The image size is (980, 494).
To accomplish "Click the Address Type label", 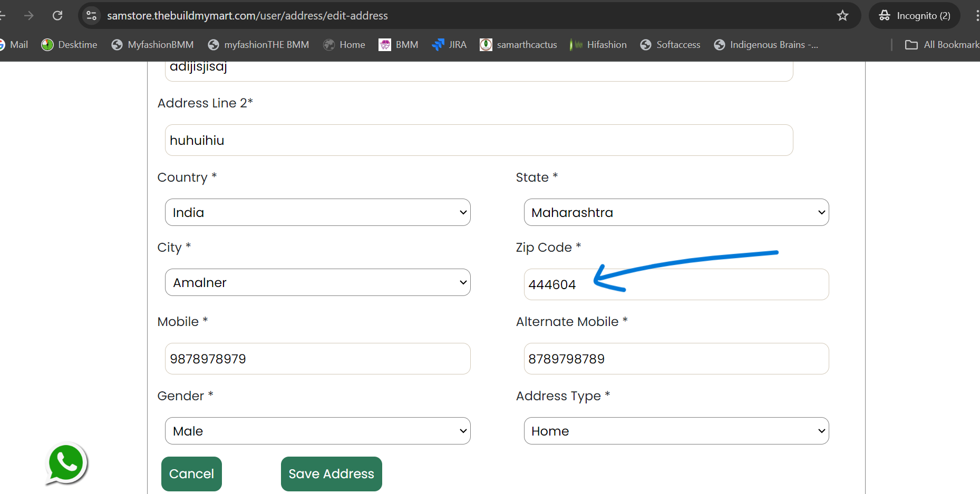I will click(x=563, y=396).
